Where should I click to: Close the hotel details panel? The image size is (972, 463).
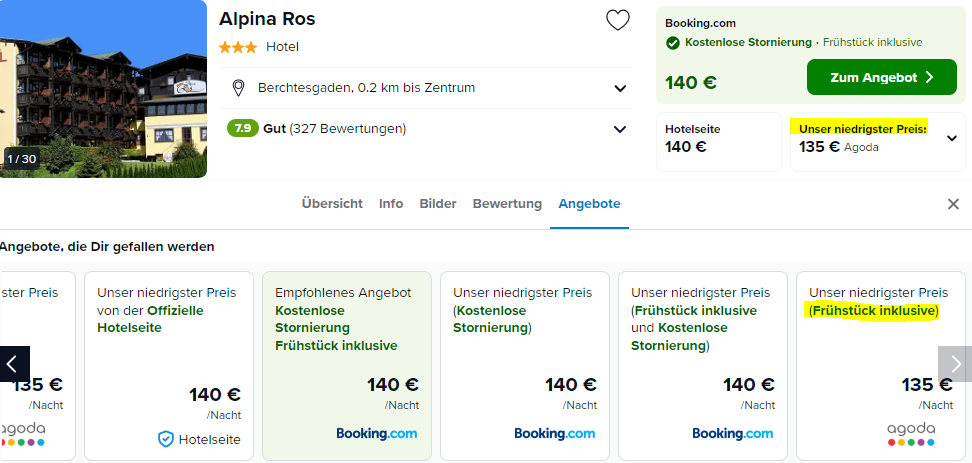(x=953, y=204)
